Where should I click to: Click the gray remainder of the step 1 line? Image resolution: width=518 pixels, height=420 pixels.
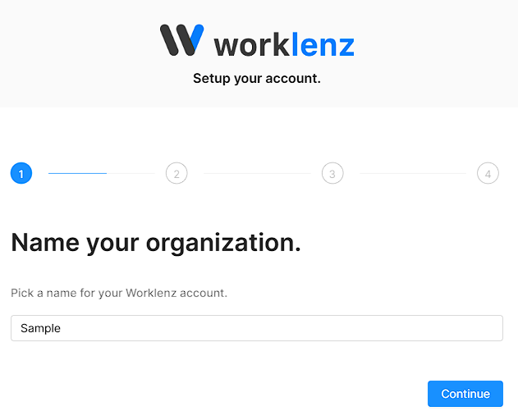[131, 173]
